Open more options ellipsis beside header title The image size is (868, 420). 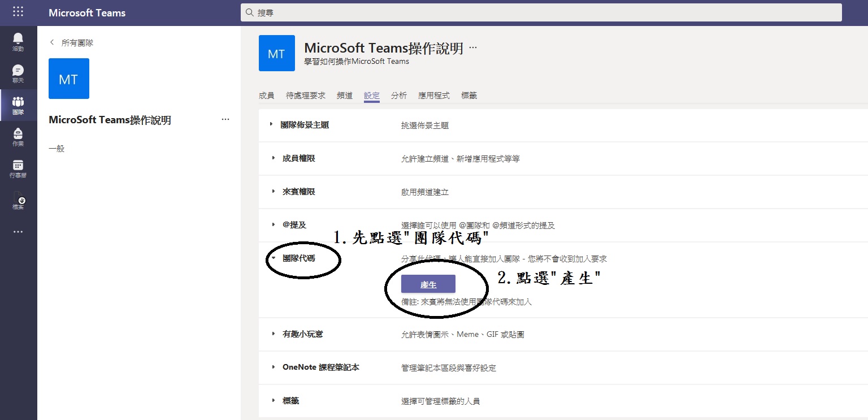tap(473, 48)
